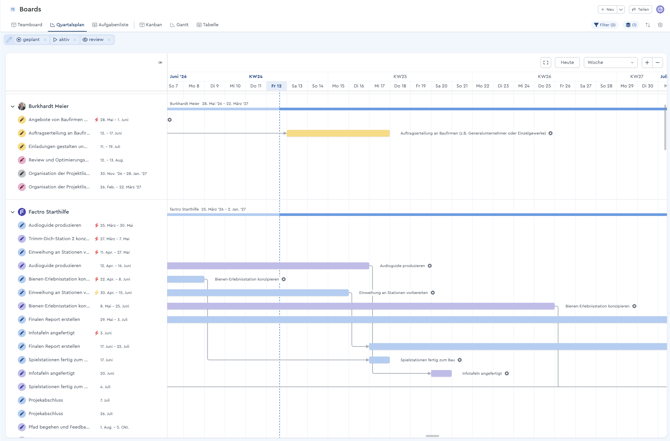This screenshot has width=670, height=441.
Task: Toggle fullscreen Gantt view icon
Action: 546,62
